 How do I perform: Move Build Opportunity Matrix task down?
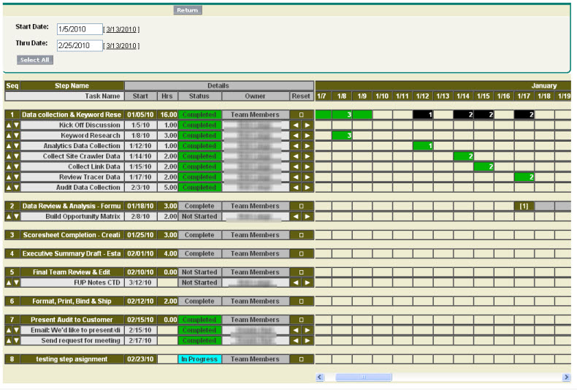click(x=16, y=217)
